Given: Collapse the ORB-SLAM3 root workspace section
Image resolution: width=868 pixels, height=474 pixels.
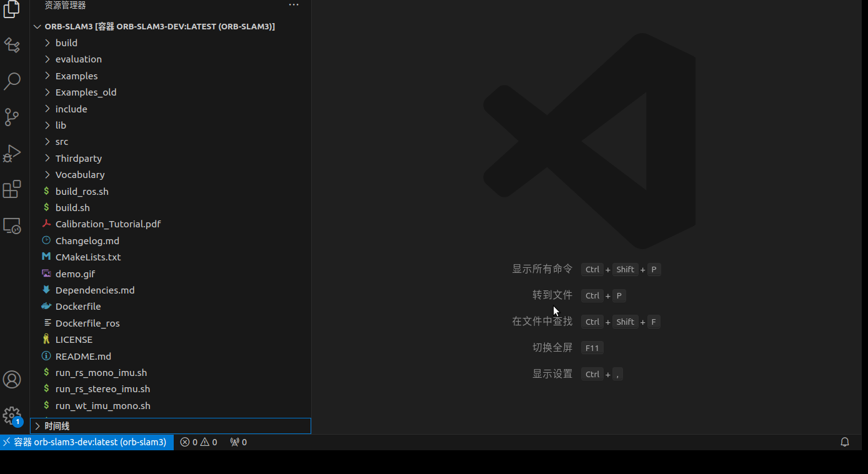Looking at the screenshot, I should click(x=171, y=27).
